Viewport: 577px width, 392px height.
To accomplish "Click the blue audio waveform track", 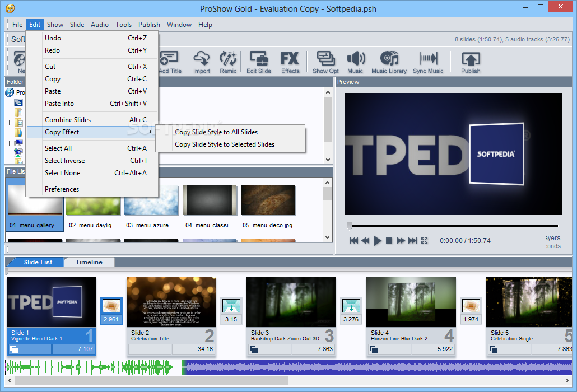I will click(x=379, y=367).
